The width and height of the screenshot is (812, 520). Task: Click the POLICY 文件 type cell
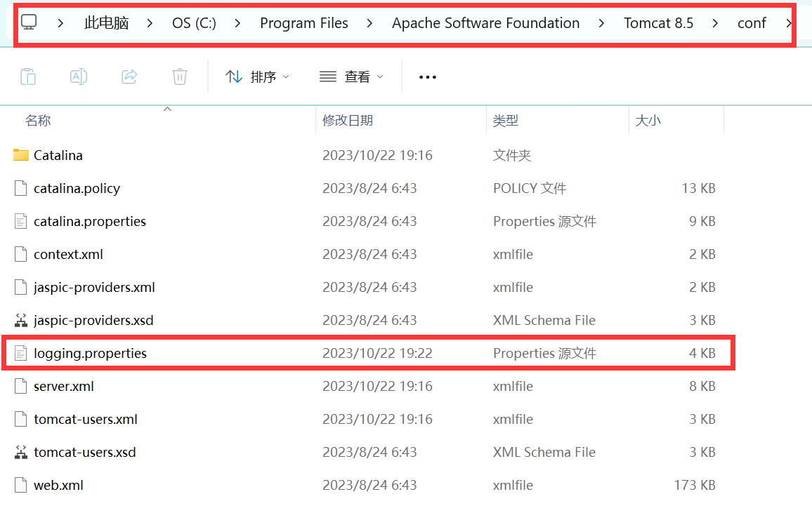coord(529,188)
